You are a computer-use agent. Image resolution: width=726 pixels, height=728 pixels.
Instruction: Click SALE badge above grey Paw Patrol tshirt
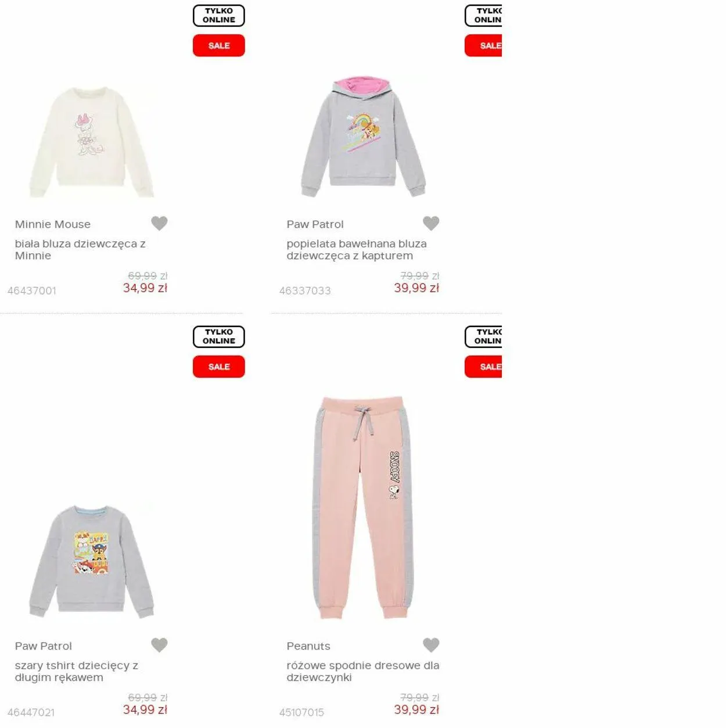click(x=219, y=367)
